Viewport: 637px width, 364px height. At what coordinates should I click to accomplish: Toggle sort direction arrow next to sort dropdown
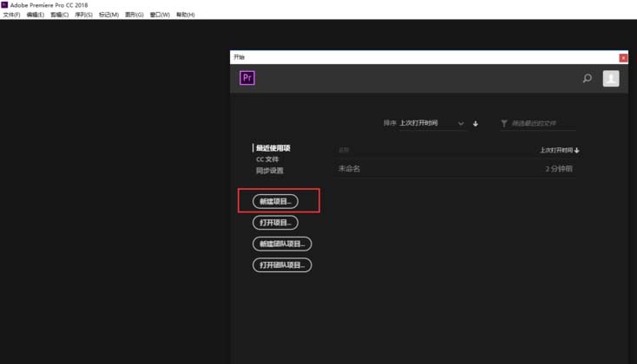[476, 123]
